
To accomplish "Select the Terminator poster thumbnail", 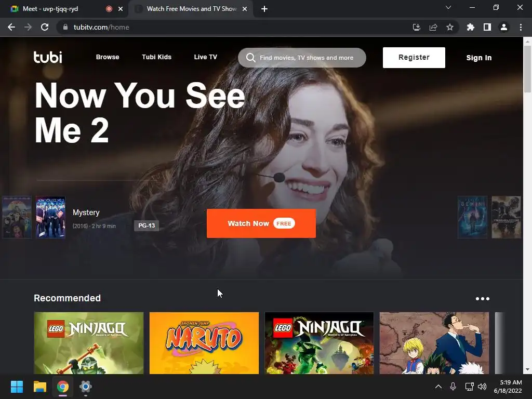I will click(x=506, y=217).
